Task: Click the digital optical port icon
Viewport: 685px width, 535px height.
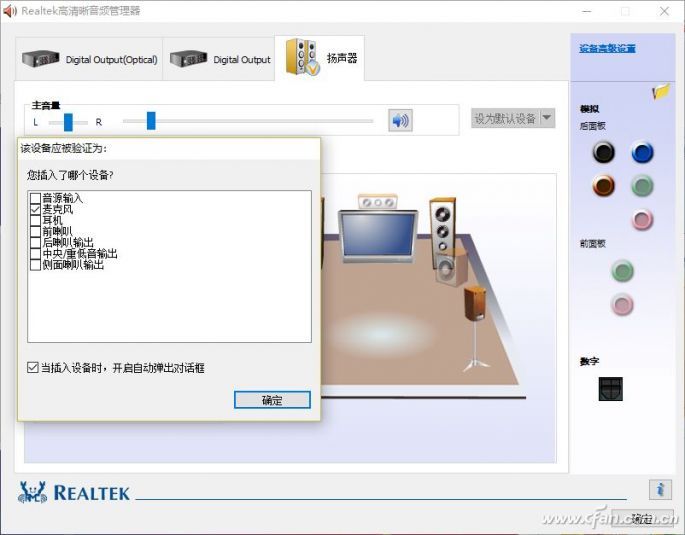Action: (610, 389)
